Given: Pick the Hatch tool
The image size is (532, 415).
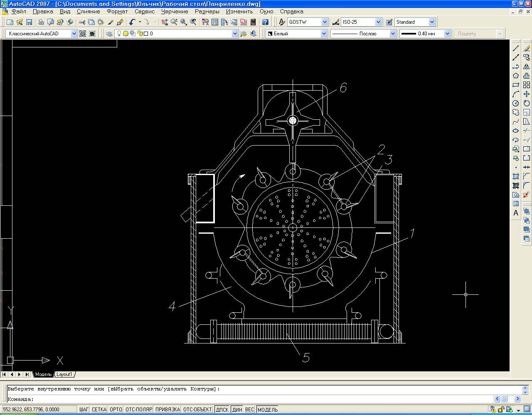Looking at the screenshot, I should pyautogui.click(x=516, y=176).
